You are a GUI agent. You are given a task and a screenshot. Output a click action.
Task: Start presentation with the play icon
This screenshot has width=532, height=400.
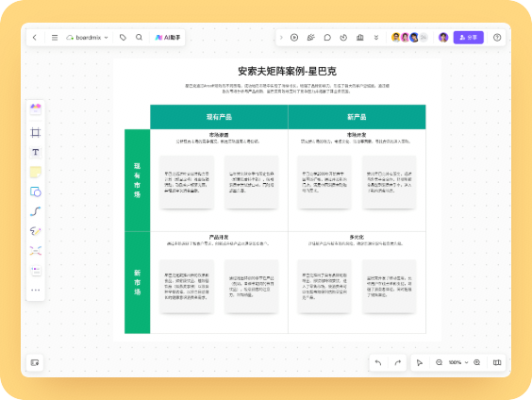coord(294,38)
